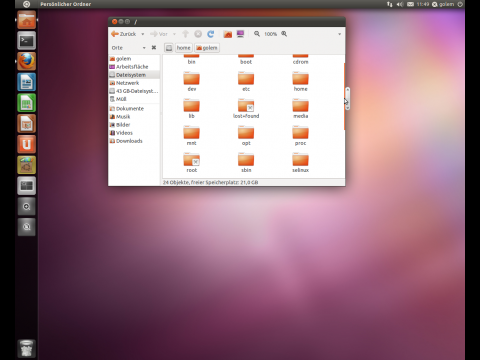
Task: Open Videos bookmark in the sidebar
Action: 134,133
